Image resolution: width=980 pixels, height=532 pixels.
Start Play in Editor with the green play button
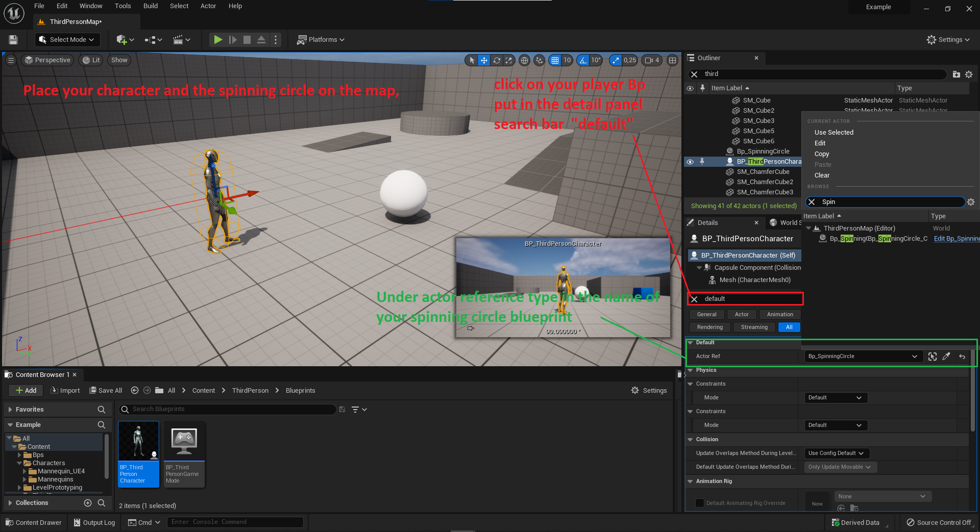click(218, 40)
